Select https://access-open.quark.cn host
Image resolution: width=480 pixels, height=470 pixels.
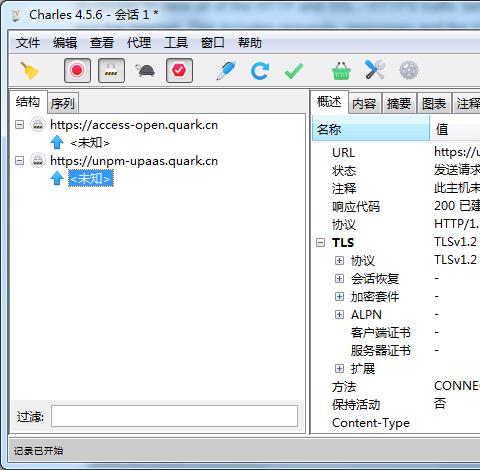[134, 125]
